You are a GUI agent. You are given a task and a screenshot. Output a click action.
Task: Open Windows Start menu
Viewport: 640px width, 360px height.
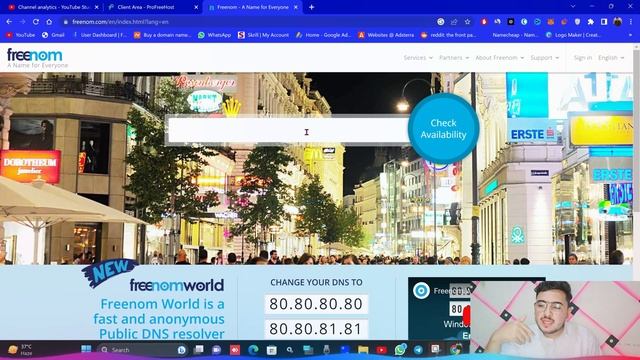click(x=86, y=349)
